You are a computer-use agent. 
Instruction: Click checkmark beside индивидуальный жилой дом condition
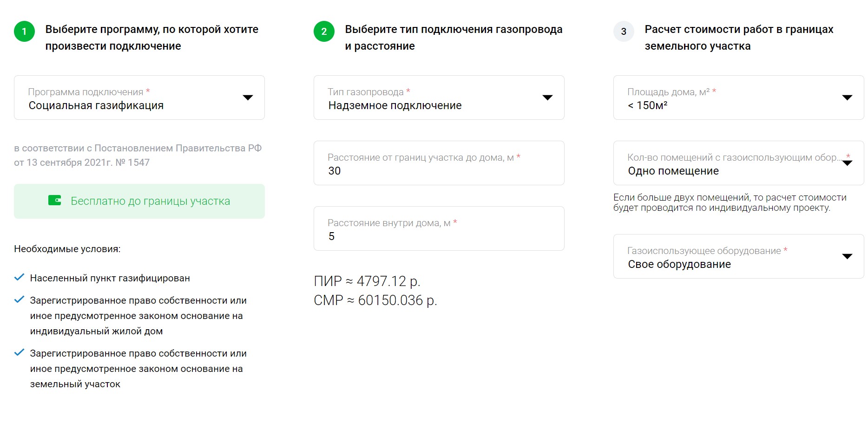19,299
